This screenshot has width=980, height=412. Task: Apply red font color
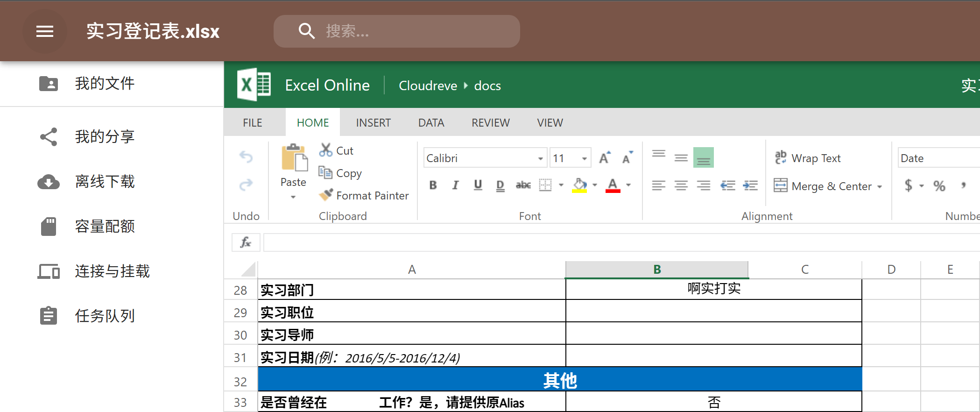(x=613, y=185)
